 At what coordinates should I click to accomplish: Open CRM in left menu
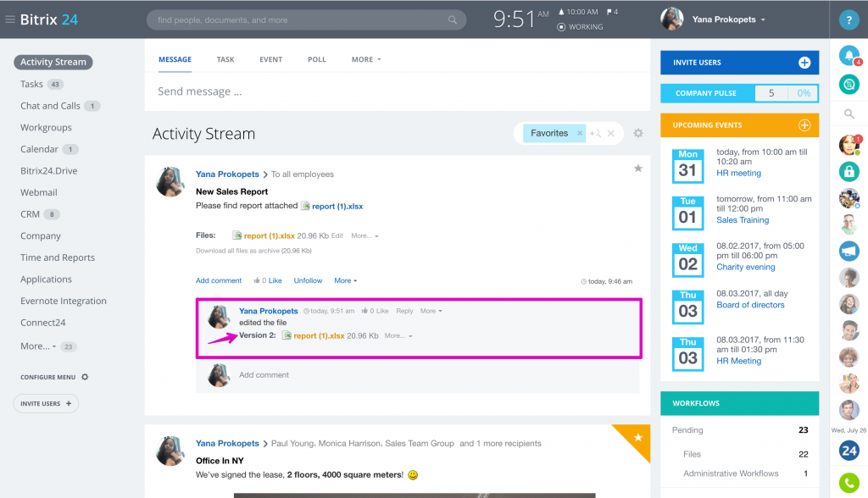coord(30,214)
